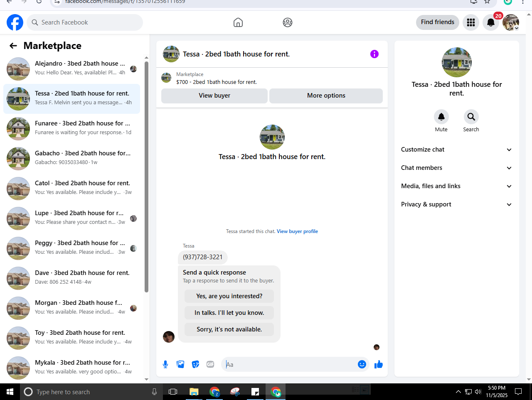
Task: Expand Chat members section
Action: [x=456, y=168]
